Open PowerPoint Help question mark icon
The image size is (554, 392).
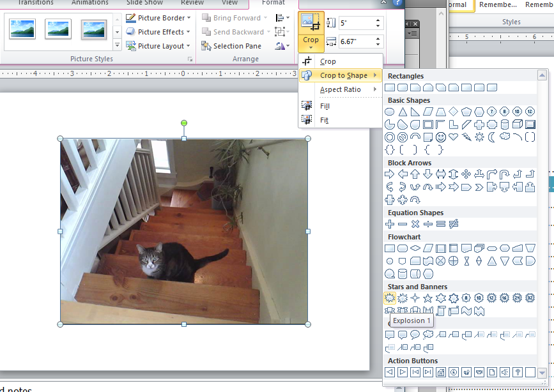(x=398, y=2)
